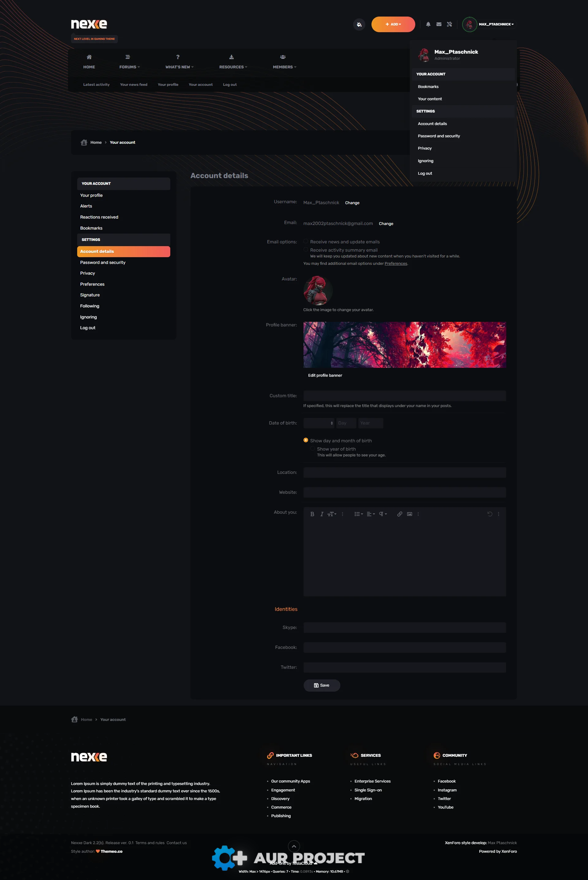Click the paint bucket style chooser icon
This screenshot has height=880, width=588.
359,25
